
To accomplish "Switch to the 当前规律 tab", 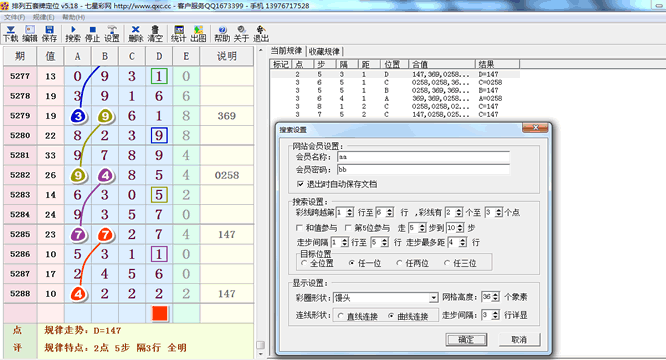I will tap(286, 51).
